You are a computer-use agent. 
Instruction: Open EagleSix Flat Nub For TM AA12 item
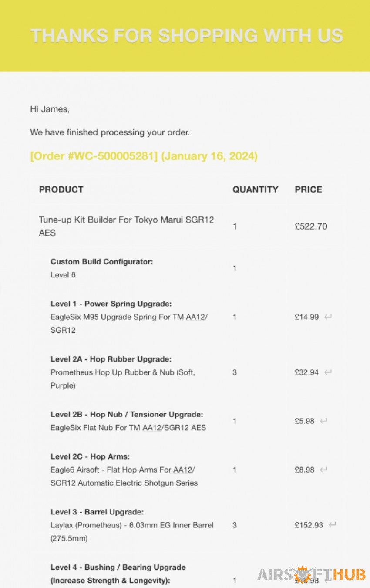pos(128,428)
